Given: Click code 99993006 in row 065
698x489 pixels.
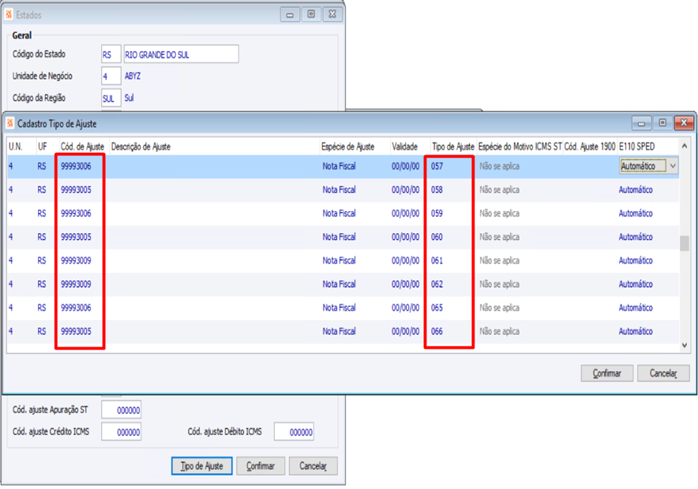Looking at the screenshot, I should pos(76,308).
